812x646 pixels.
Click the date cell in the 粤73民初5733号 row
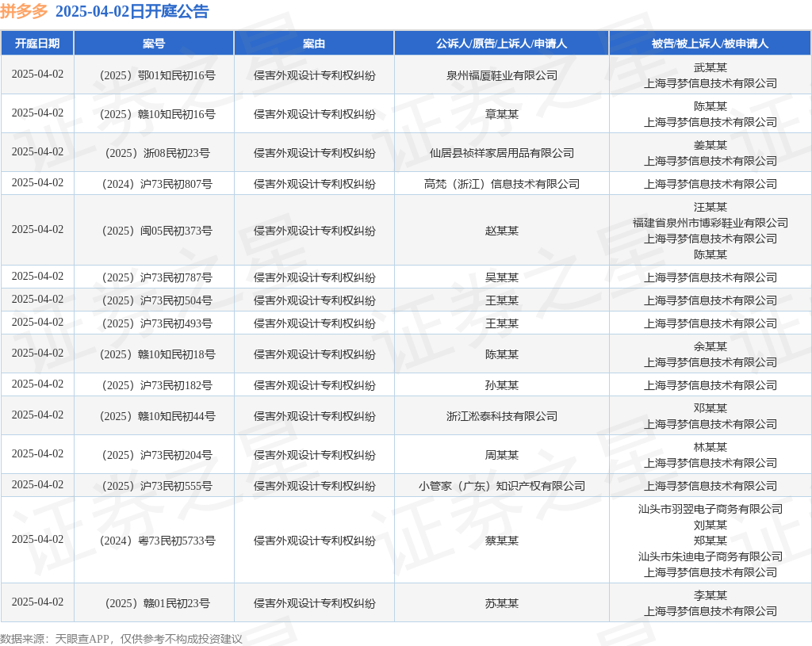coord(37,539)
